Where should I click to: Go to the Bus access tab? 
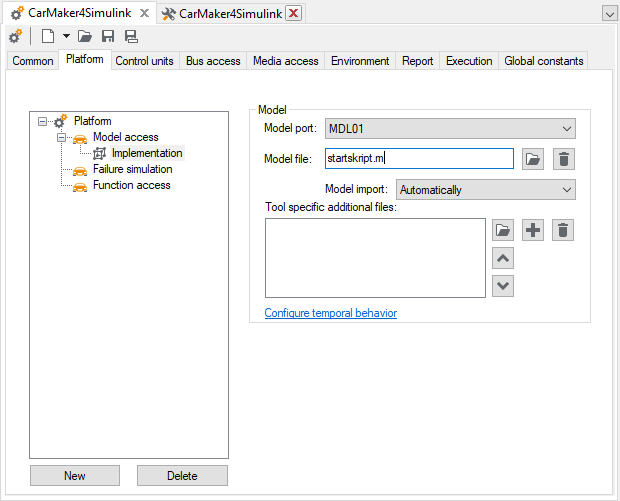(213, 61)
